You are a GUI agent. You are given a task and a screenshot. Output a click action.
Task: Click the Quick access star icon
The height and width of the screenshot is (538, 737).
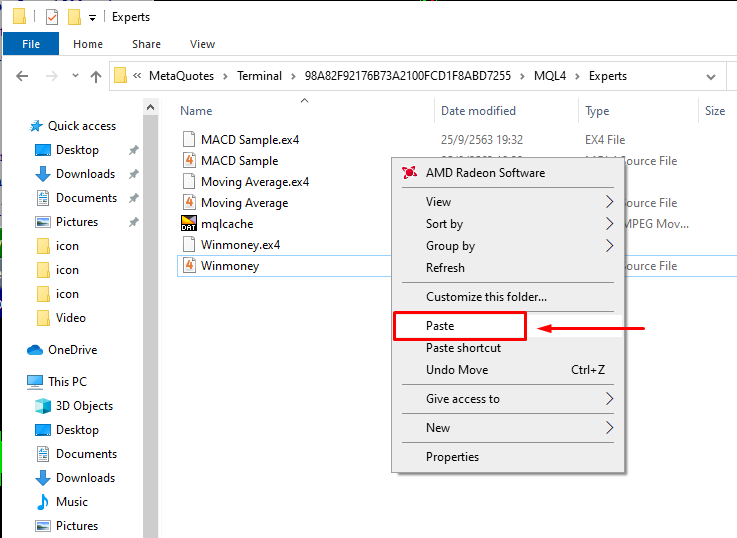(x=36, y=126)
